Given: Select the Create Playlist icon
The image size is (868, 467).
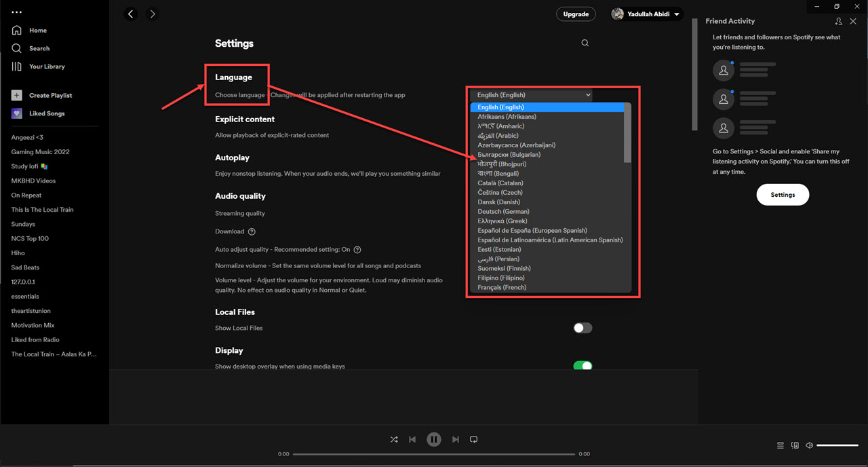Looking at the screenshot, I should [x=16, y=95].
